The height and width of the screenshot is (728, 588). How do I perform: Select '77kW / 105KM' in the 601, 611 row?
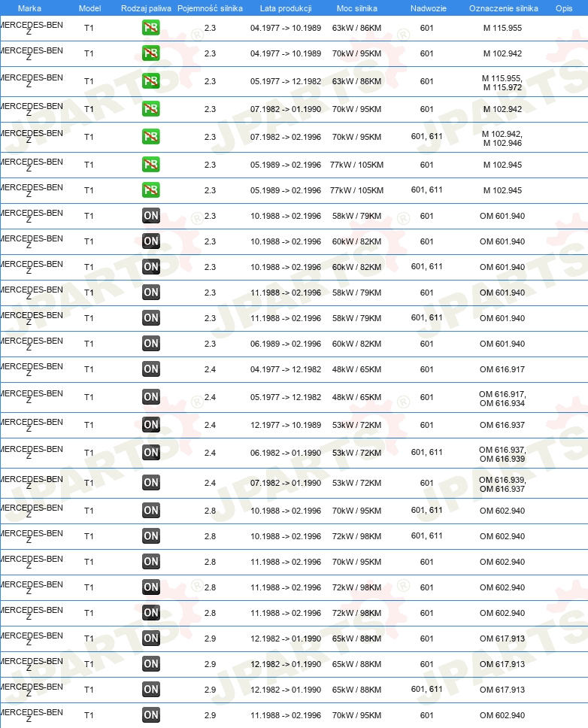pyautogui.click(x=356, y=190)
